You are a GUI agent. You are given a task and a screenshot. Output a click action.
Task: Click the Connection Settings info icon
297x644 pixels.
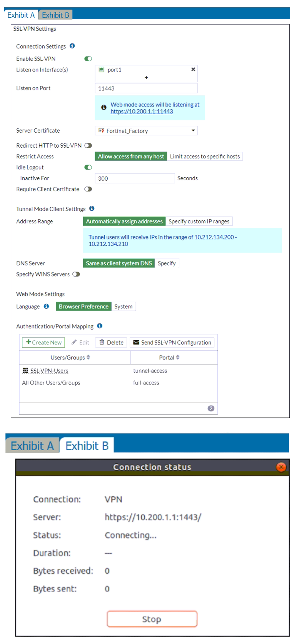point(72,46)
